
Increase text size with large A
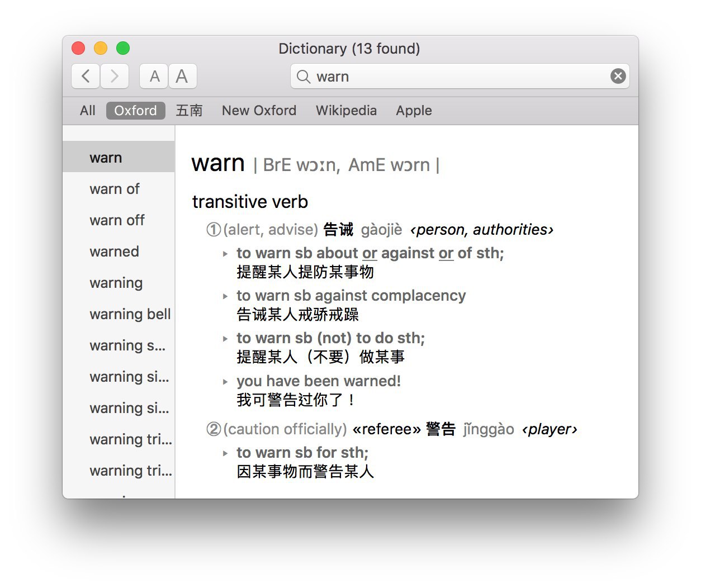[x=182, y=76]
